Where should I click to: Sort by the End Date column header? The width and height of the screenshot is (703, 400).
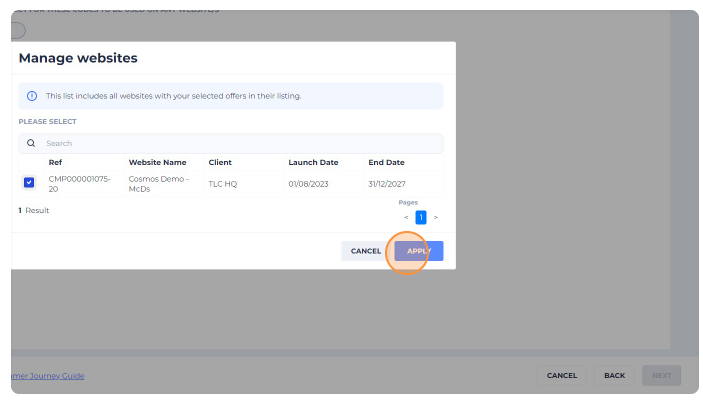(386, 162)
